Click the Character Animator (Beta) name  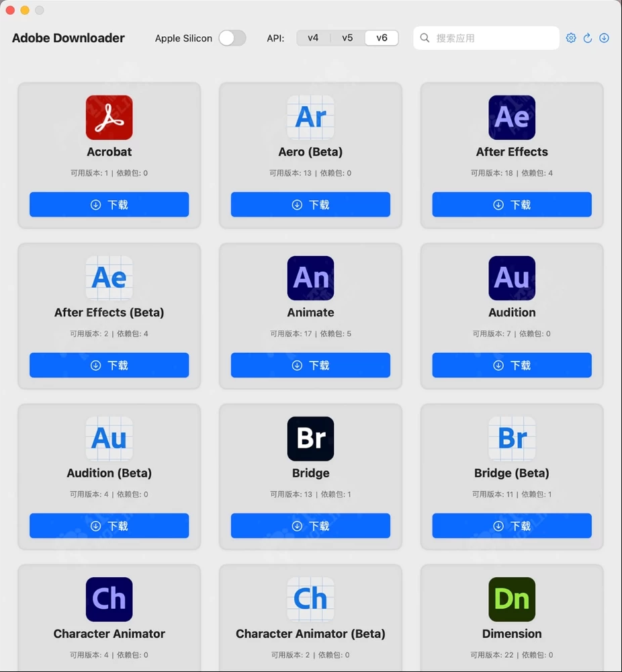[x=310, y=634]
